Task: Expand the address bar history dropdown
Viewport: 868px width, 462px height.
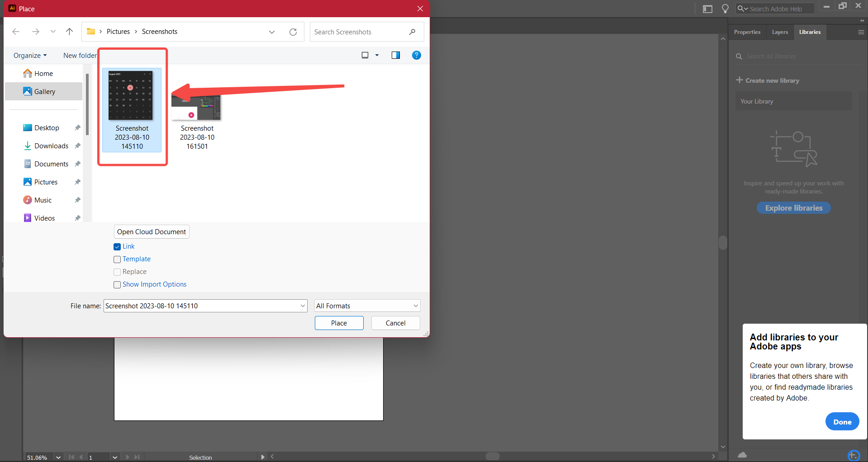Action: point(272,32)
